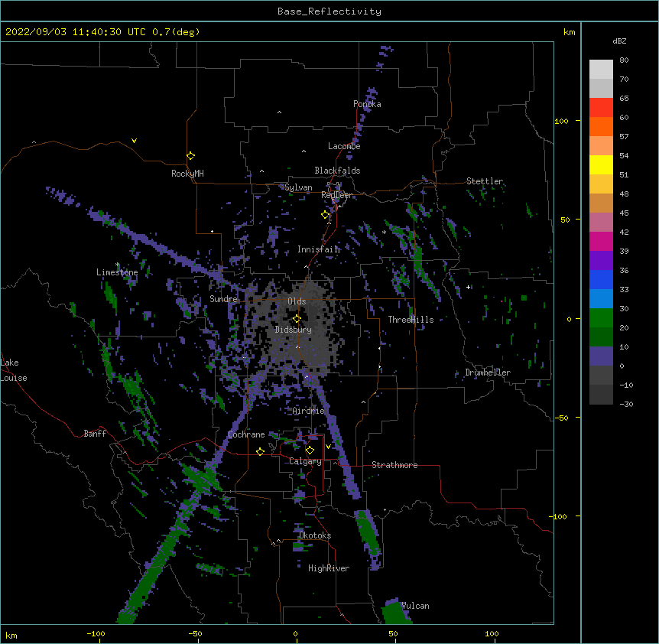Click the Didsbury map label
The width and height of the screenshot is (659, 644).
[294, 330]
